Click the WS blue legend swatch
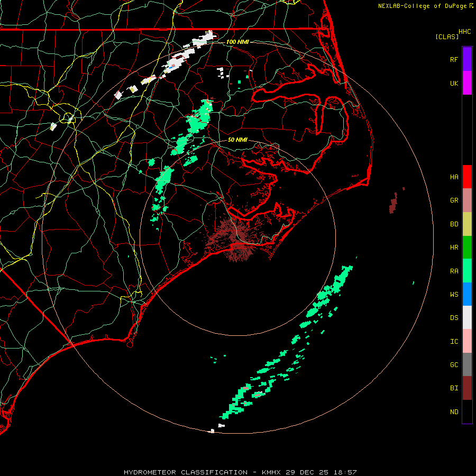 [x=467, y=294]
